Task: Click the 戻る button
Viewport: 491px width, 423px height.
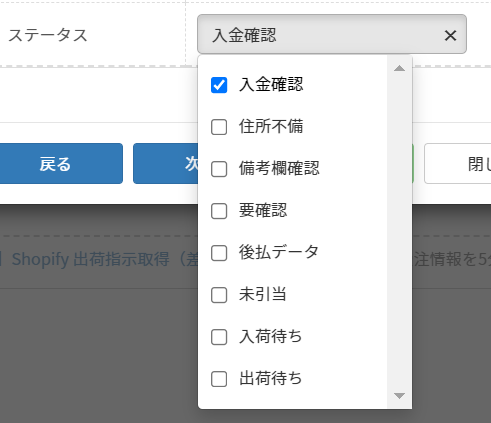Action: (x=55, y=163)
